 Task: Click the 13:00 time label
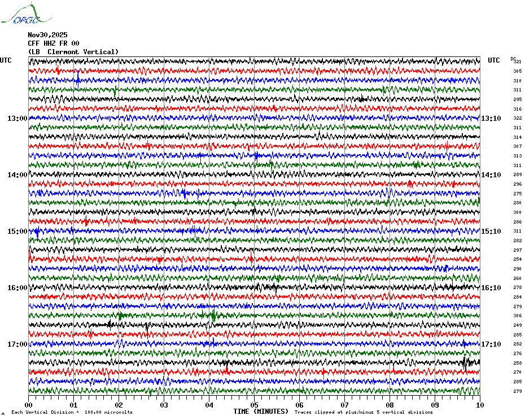point(17,118)
